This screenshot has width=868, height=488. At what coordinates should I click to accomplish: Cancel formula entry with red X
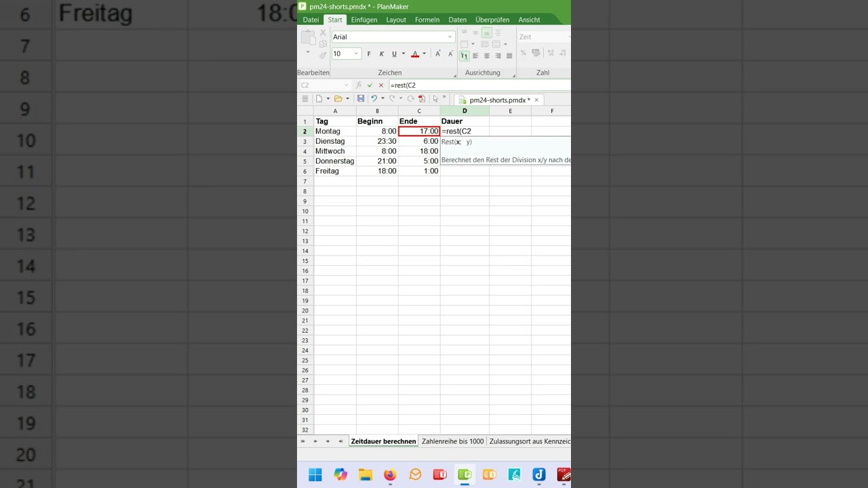pyautogui.click(x=381, y=85)
